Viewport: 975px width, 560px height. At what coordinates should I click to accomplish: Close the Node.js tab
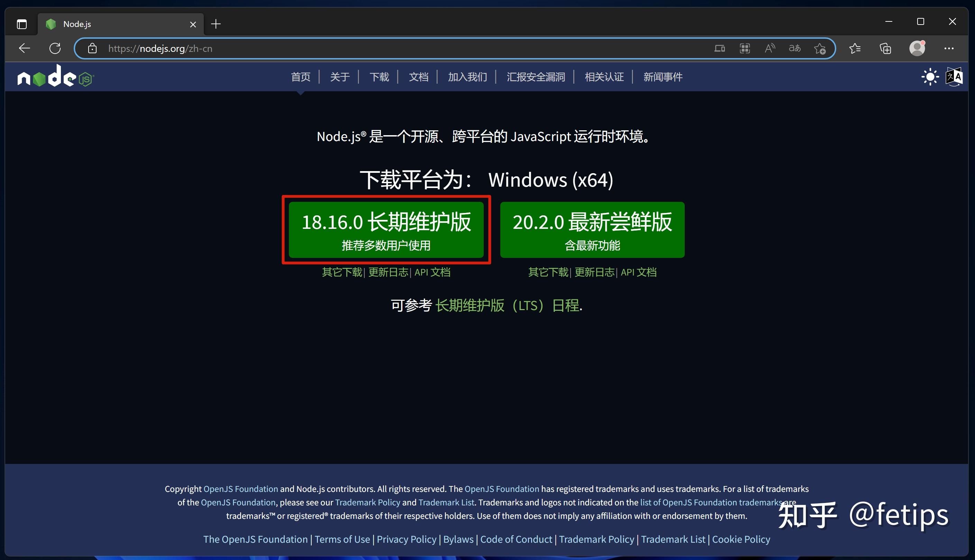pos(193,25)
